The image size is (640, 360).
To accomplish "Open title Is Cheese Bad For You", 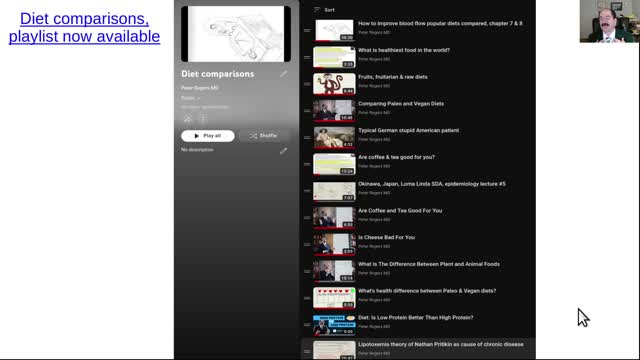I will coord(387,237).
